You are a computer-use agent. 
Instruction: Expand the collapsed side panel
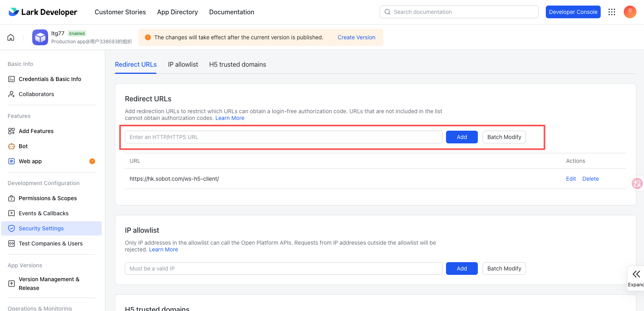(x=636, y=278)
